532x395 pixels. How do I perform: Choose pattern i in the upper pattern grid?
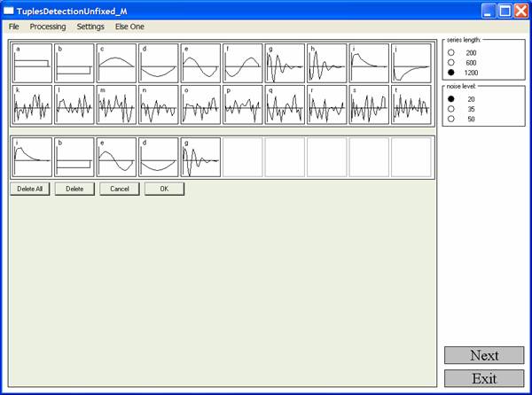369,63
